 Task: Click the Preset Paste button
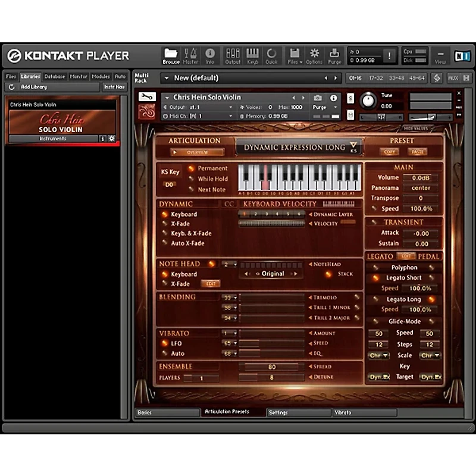point(418,152)
